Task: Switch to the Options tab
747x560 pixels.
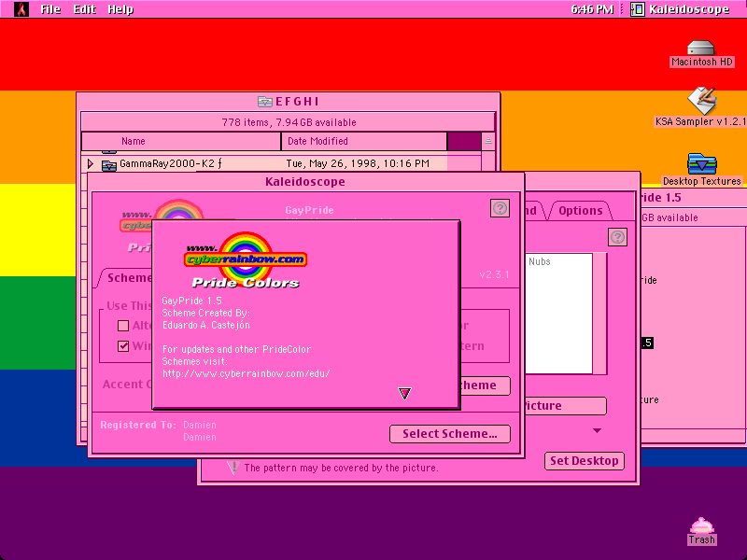Action: point(580,211)
